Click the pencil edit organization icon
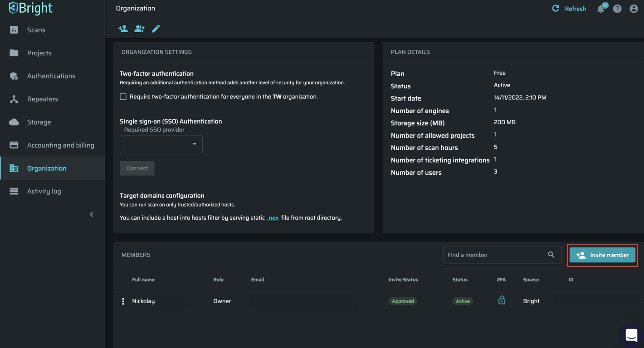Viewport: 644px width, 348px height. click(x=156, y=29)
